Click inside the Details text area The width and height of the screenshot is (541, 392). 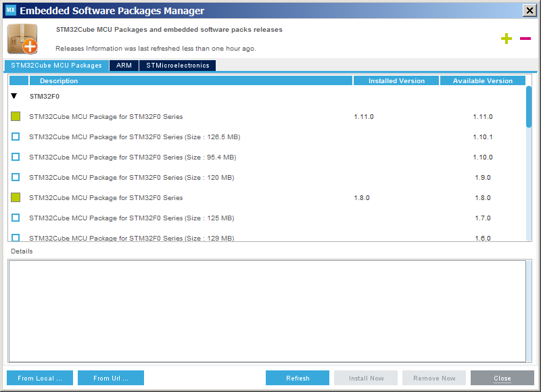pos(267,311)
